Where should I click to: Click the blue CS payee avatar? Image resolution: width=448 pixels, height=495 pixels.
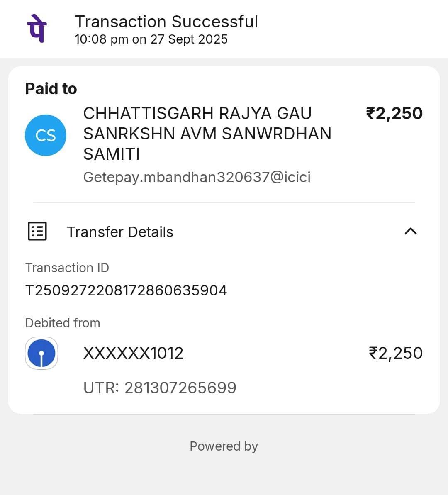pyautogui.click(x=46, y=135)
